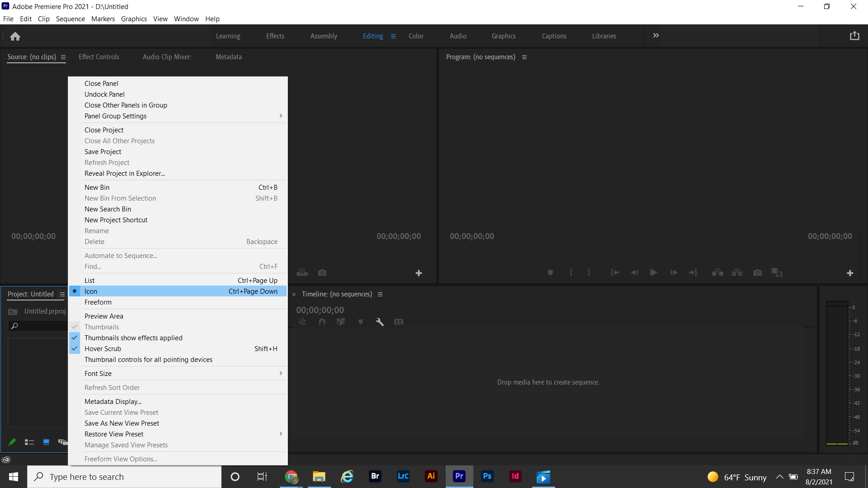Launch Photoshop from the taskbar

point(487,476)
